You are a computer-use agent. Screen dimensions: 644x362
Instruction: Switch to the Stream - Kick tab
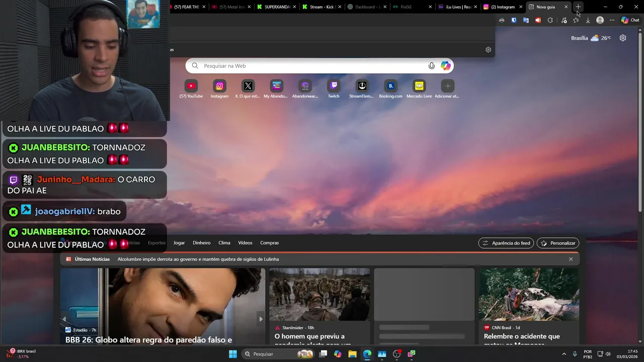point(320,7)
